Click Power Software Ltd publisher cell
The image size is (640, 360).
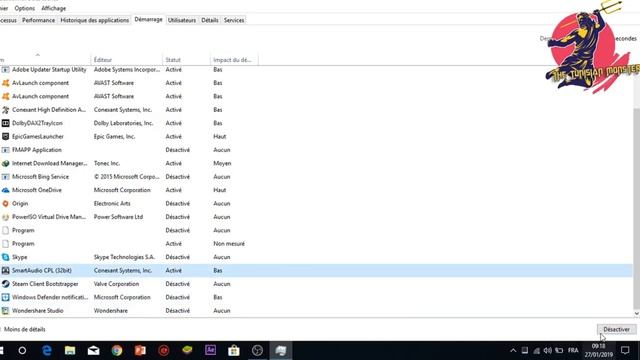coord(118,217)
